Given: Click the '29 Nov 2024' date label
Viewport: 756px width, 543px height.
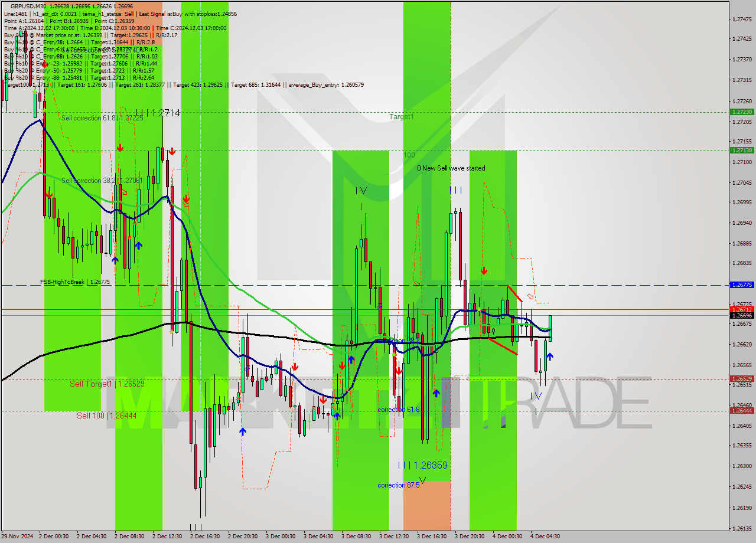Looking at the screenshot, I should (x=18, y=537).
